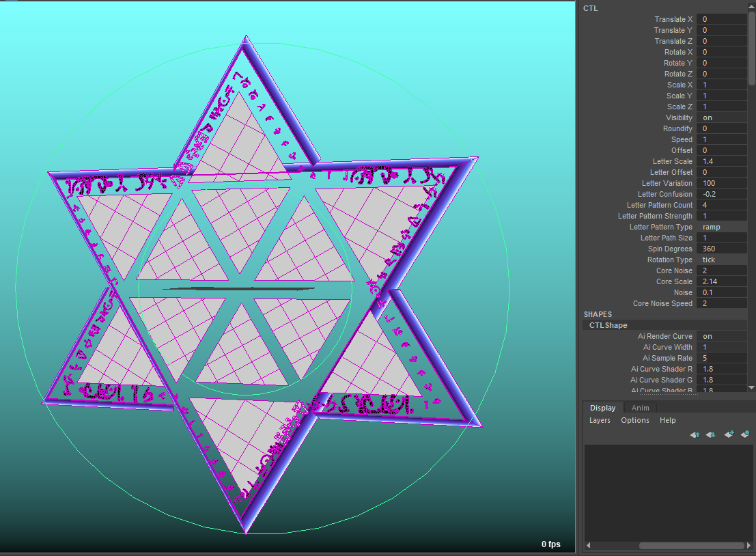
Task: Click the Rotate Z value field
Action: tap(722, 74)
